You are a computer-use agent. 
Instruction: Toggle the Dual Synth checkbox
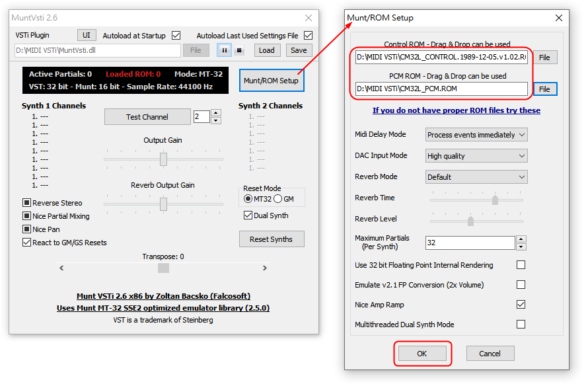248,215
